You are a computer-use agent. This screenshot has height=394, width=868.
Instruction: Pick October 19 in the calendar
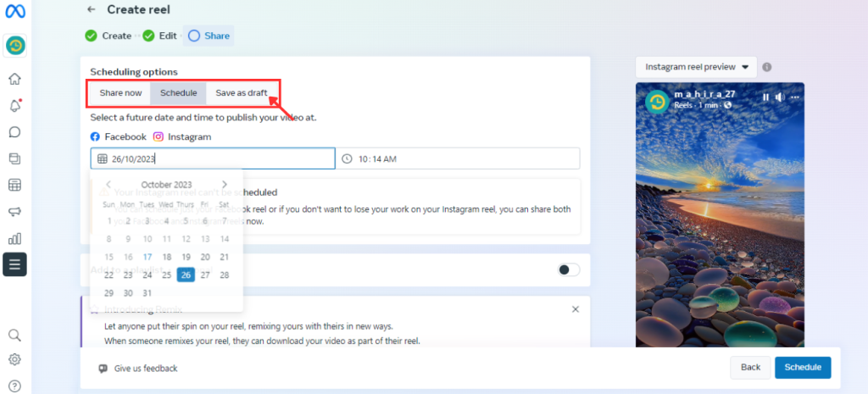click(x=186, y=257)
